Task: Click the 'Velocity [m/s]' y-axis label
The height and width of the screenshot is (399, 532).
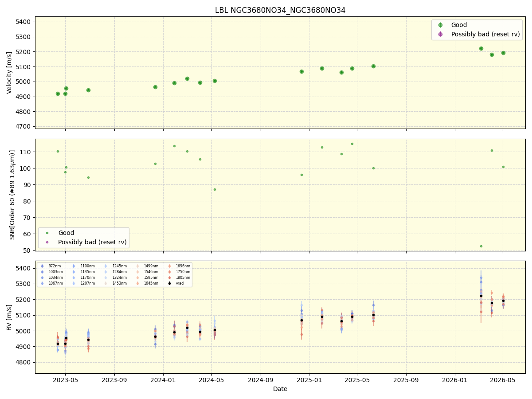Action: [9, 73]
